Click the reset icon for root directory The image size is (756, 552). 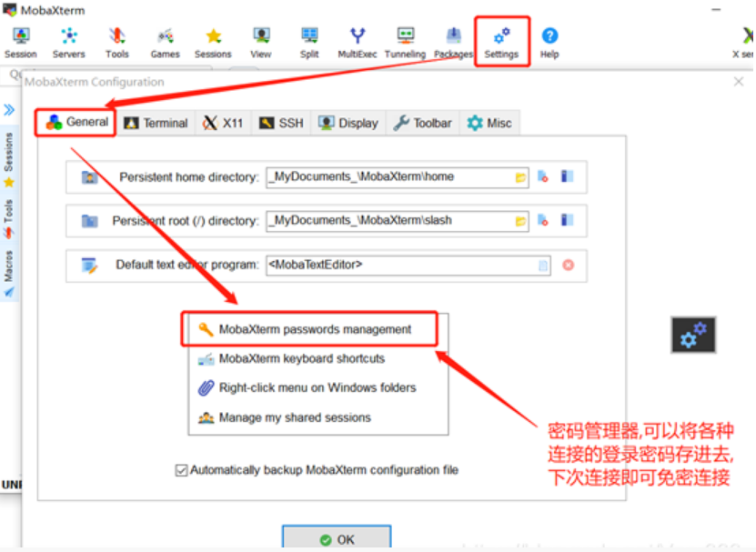tap(543, 220)
